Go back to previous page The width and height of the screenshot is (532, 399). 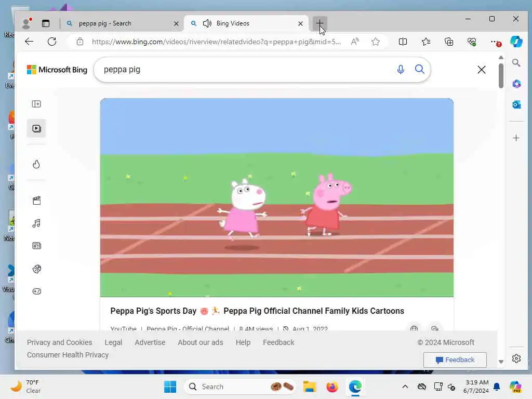(29, 42)
